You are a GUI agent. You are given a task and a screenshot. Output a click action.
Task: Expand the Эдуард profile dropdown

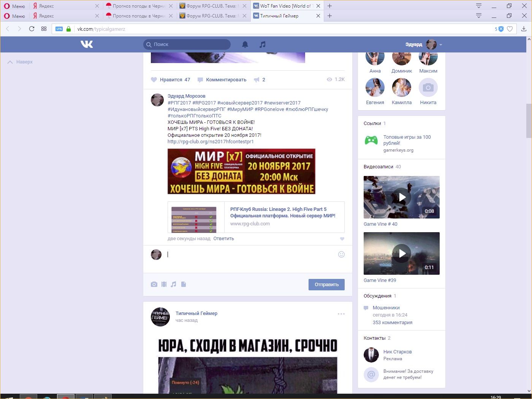(x=441, y=45)
